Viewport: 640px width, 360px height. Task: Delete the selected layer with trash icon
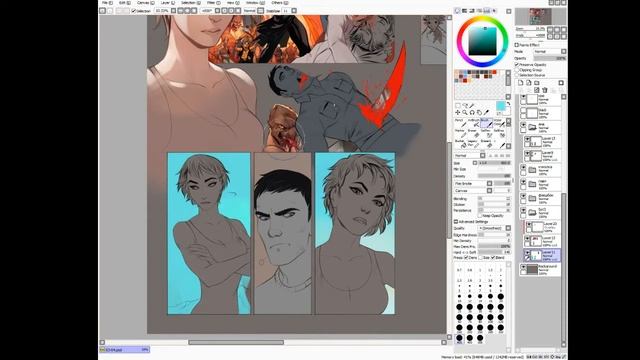(545, 90)
